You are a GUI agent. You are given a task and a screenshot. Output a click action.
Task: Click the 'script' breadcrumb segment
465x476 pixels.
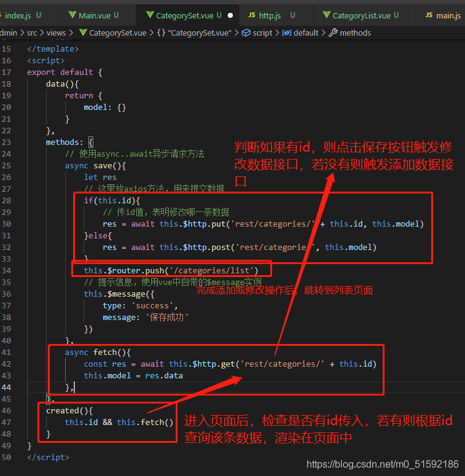click(x=262, y=33)
